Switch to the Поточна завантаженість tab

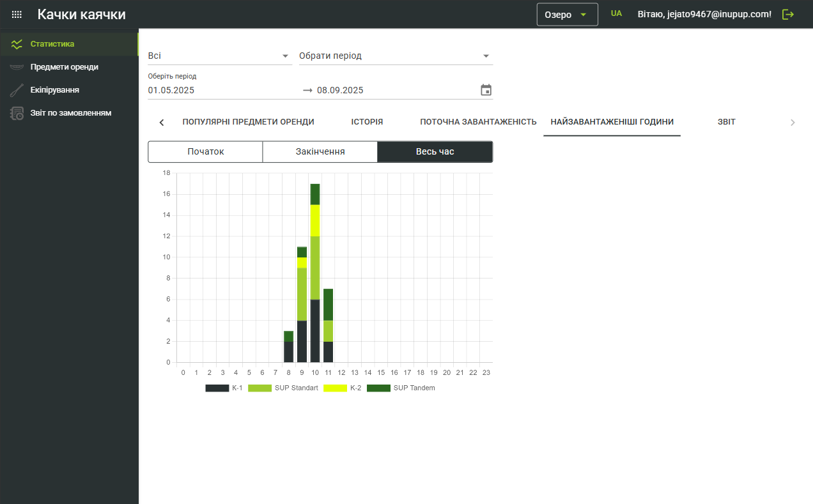pyautogui.click(x=478, y=122)
